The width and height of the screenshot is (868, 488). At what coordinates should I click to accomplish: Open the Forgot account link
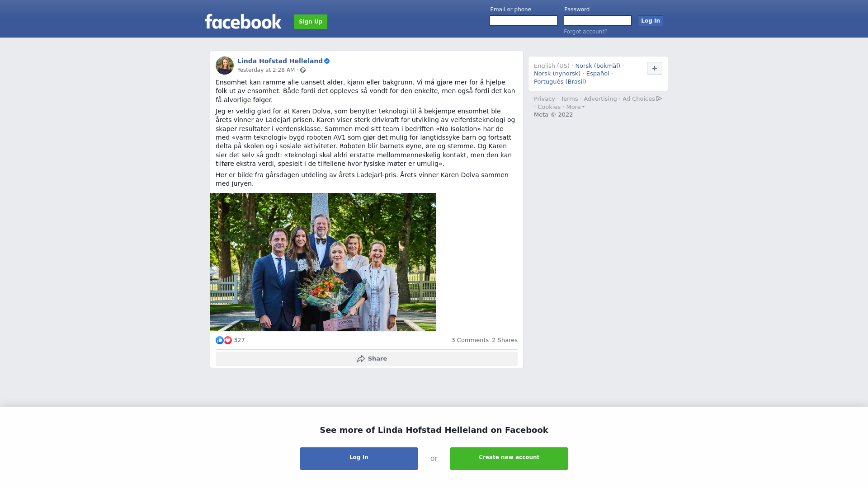pos(585,32)
